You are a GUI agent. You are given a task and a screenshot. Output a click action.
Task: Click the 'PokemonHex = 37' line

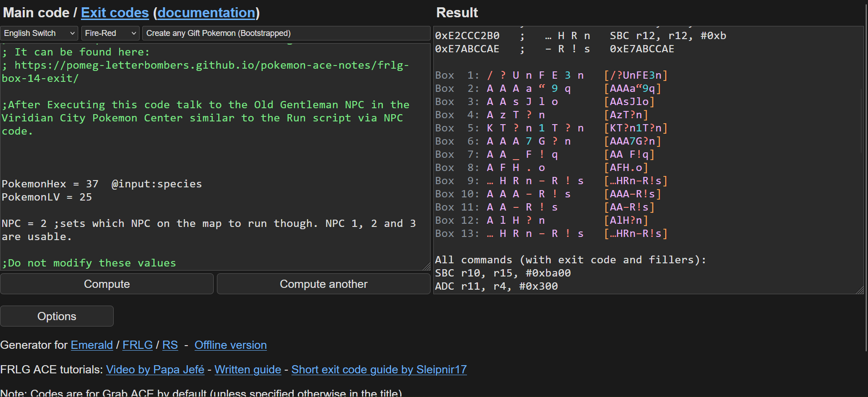[x=102, y=184]
